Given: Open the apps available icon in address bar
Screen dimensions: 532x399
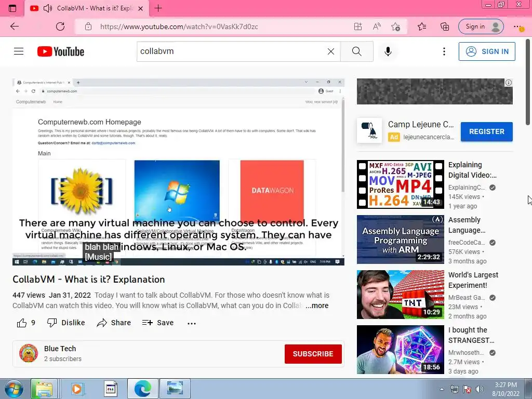Looking at the screenshot, I should point(358,26).
